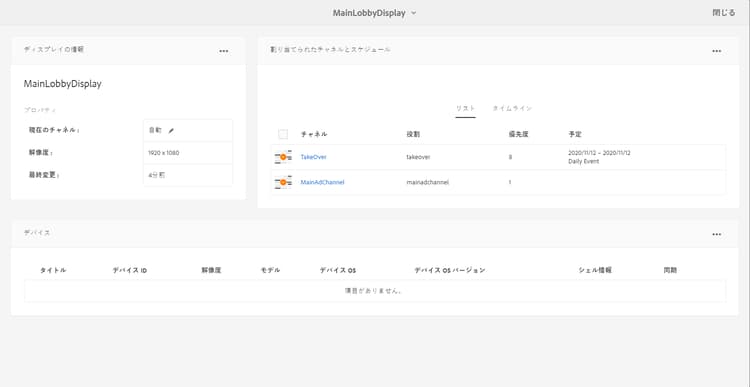Expand the MainLobbyDisplay title dropdown
Viewport: 750px width, 387px height.
tap(414, 13)
